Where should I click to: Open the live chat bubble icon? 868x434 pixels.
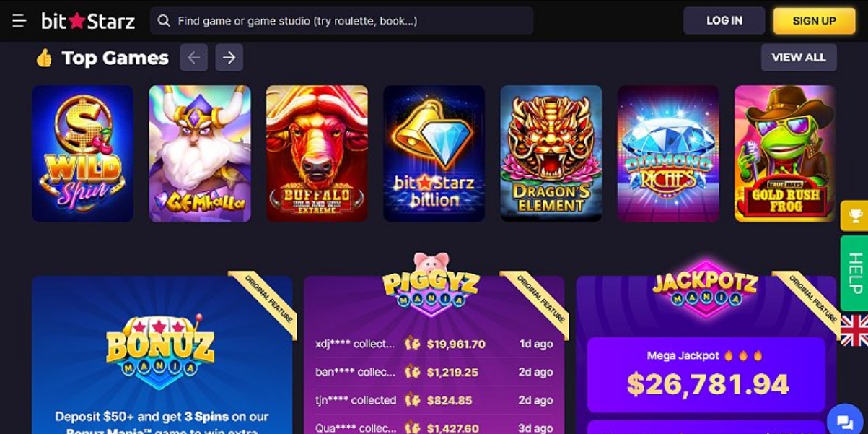tap(844, 422)
